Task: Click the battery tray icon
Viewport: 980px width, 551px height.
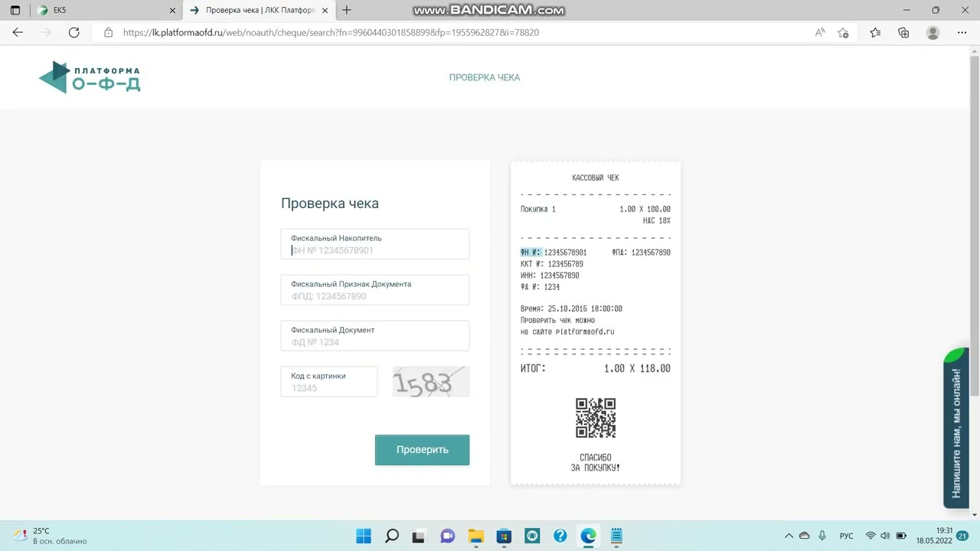Action: pyautogui.click(x=902, y=536)
